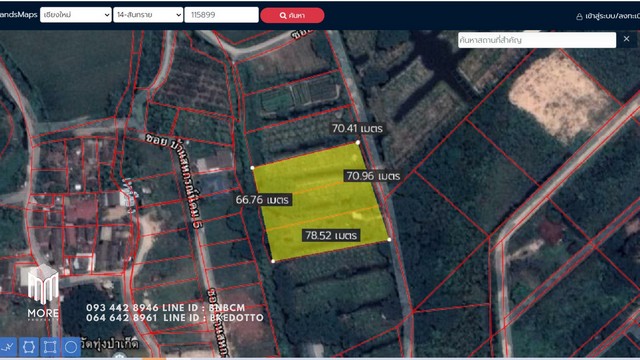Close the landmark search box
Screen dimensions: 640x360
[x=627, y=39]
